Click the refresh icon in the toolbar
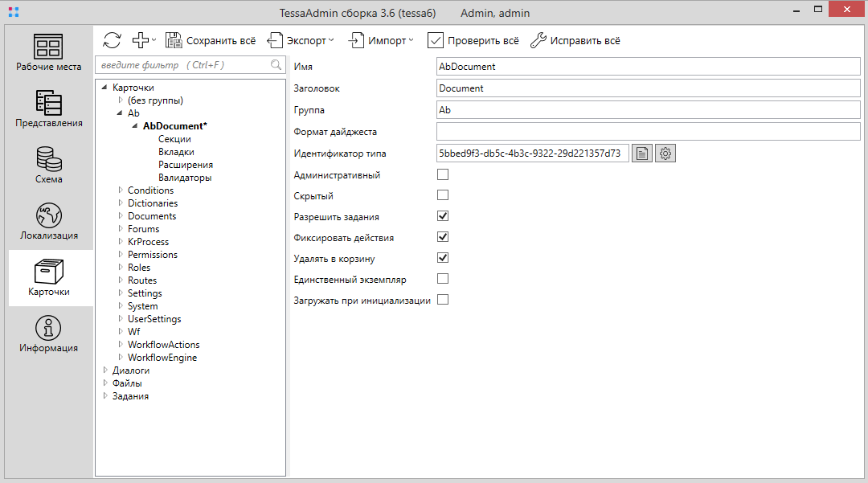The image size is (868, 483). click(x=113, y=40)
